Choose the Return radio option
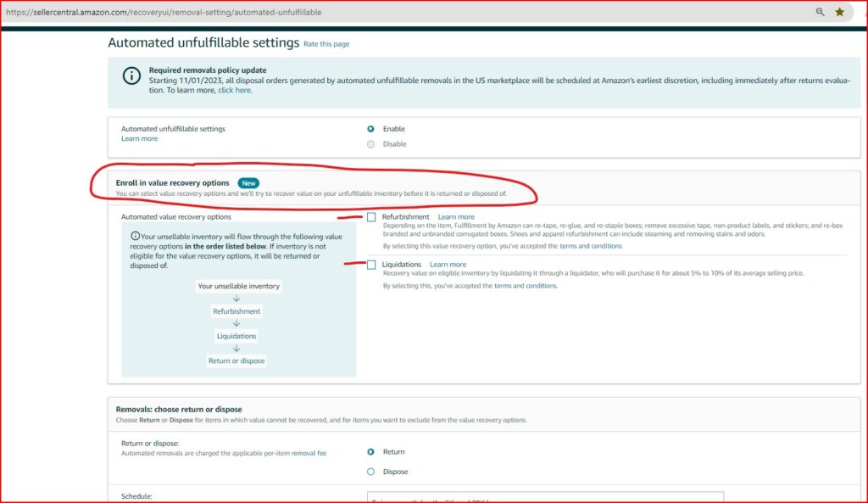The image size is (868, 503). click(370, 452)
